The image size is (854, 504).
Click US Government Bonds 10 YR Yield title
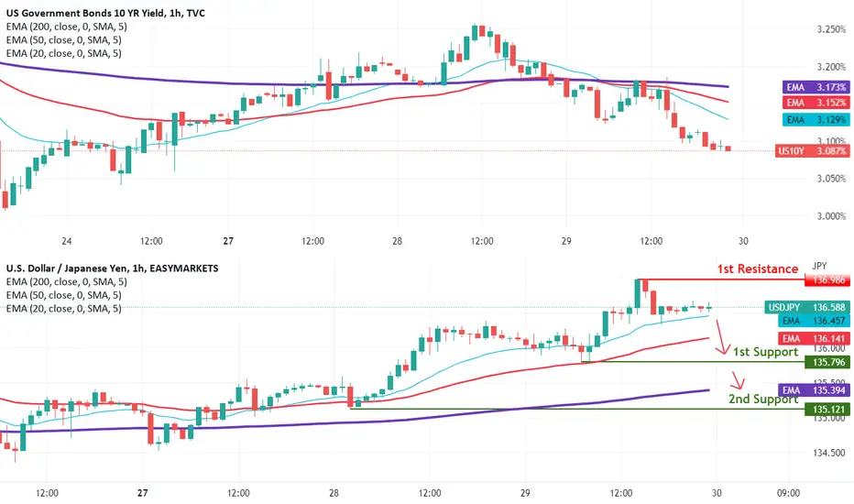pyautogui.click(x=105, y=13)
